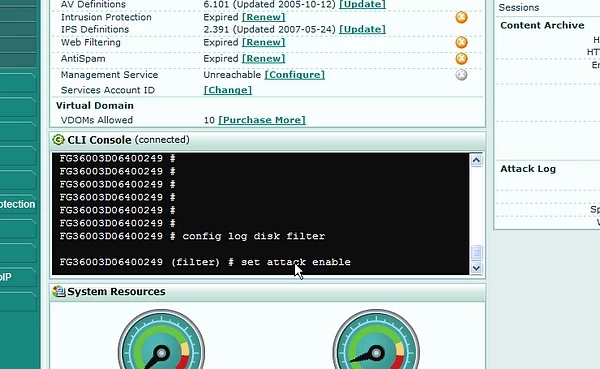This screenshot has height=369, width=600.
Task: Click Change link for Services Account ID
Action: click(x=228, y=90)
